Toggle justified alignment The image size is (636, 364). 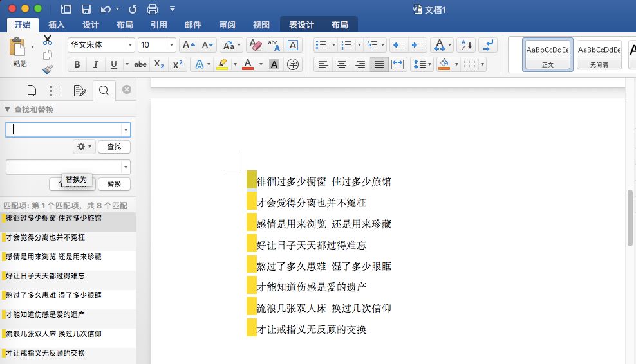pos(379,64)
